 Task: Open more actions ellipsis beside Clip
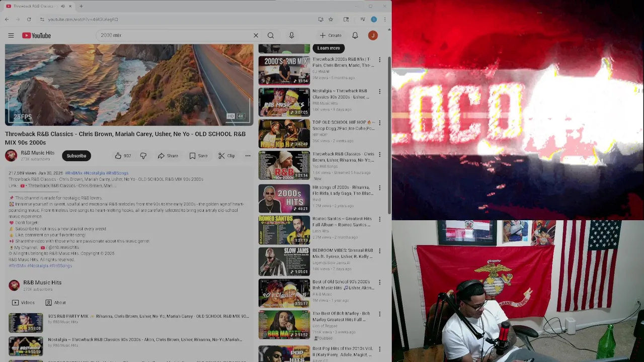pos(248,156)
